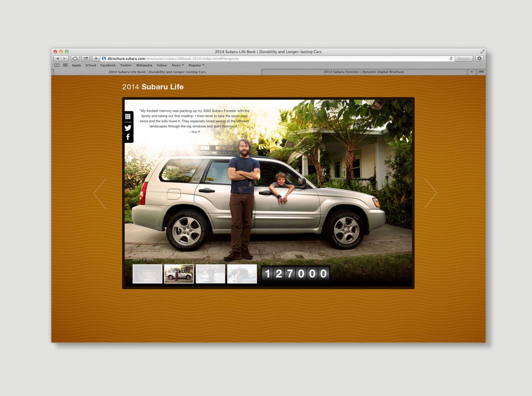The width and height of the screenshot is (532, 396).
Task: Open the Apple bookmark
Action: [76, 65]
